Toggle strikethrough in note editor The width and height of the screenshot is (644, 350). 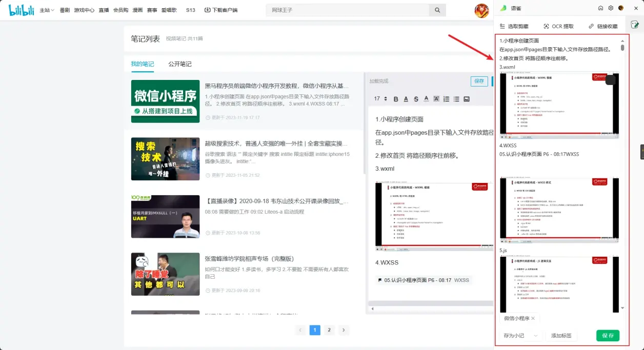pyautogui.click(x=416, y=99)
